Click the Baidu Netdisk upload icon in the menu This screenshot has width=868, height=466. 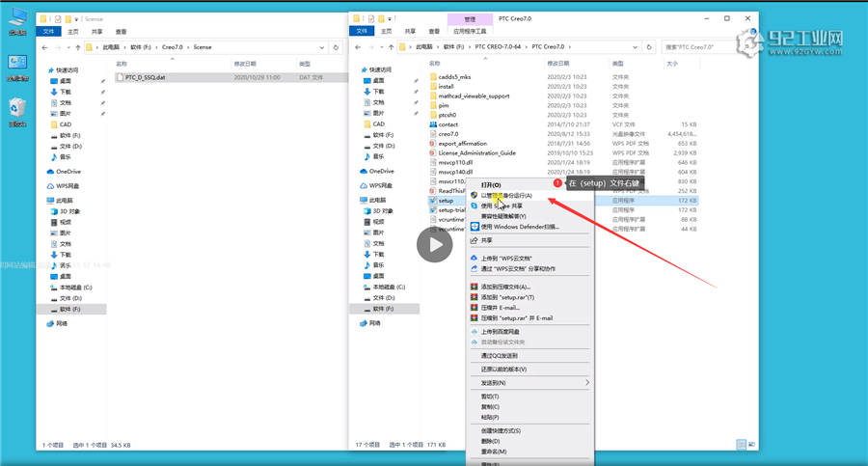(474, 332)
